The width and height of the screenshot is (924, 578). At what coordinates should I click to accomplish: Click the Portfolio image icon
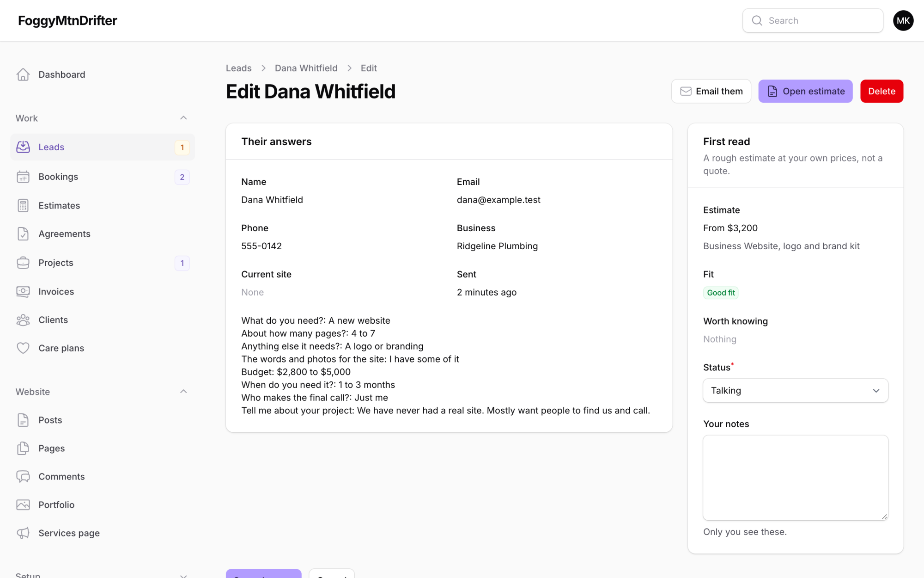(23, 505)
